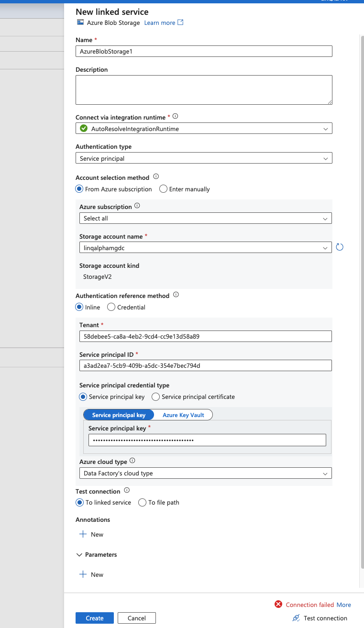Switch to the Azure Key Vault tab
Screen dimensions: 364x628
tap(183, 415)
